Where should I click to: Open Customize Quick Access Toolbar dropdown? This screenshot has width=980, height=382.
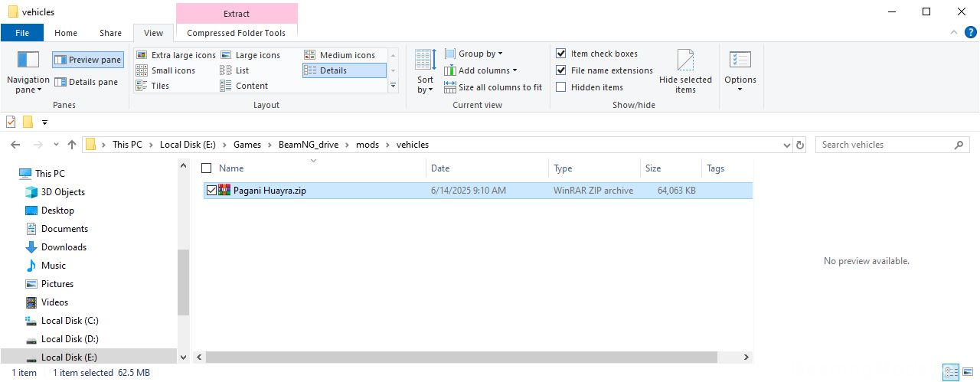pos(44,122)
